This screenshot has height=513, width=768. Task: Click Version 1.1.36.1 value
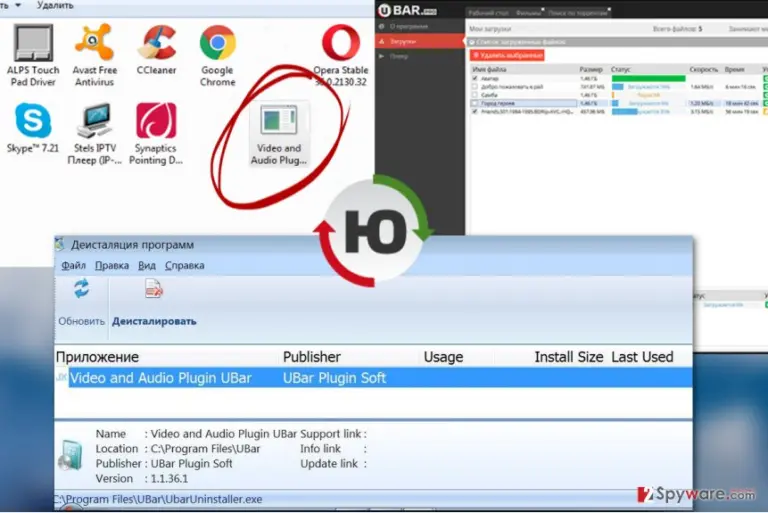169,479
